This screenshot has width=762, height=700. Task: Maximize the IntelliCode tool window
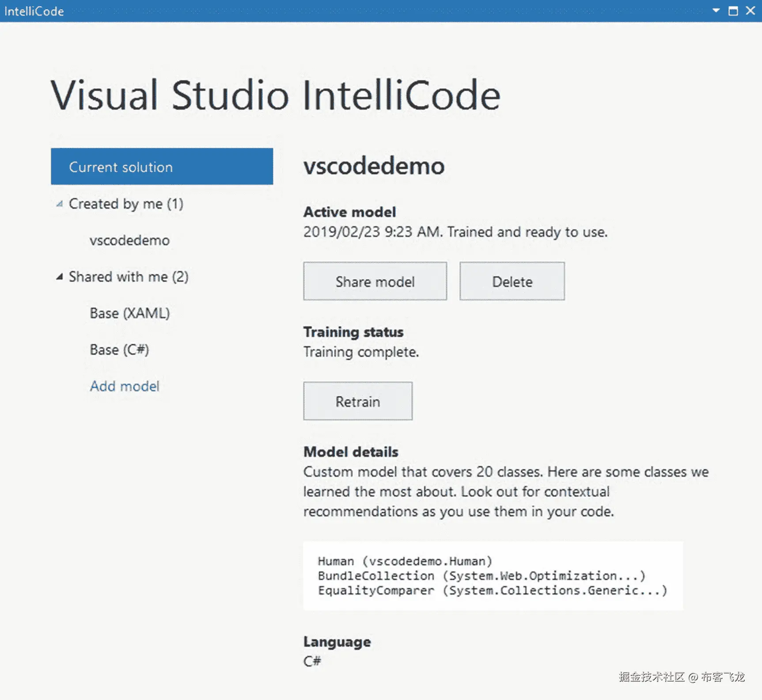tap(733, 11)
